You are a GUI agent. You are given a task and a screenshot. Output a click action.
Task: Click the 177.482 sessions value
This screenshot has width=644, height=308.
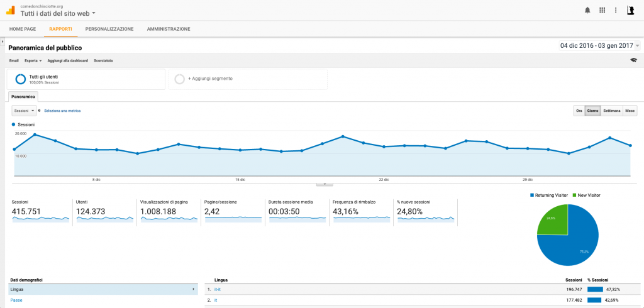[574, 300]
